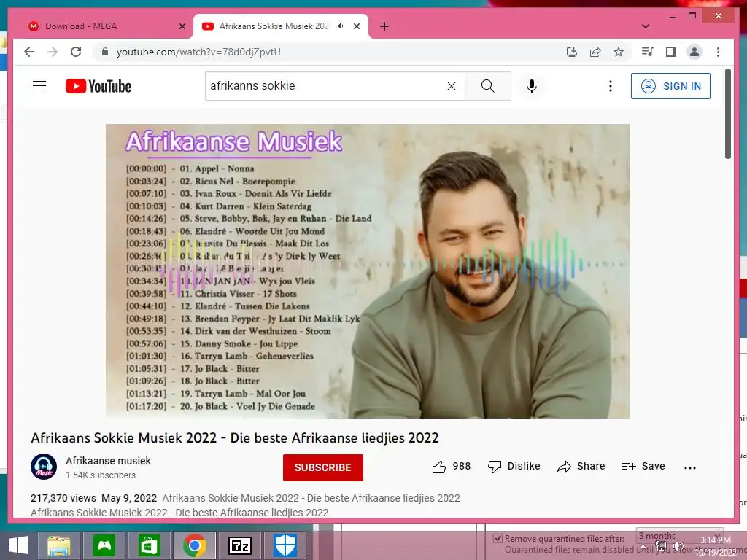Click the taskbar clock showing 3:14 PM
Screen dimensions: 747x560
point(715,545)
